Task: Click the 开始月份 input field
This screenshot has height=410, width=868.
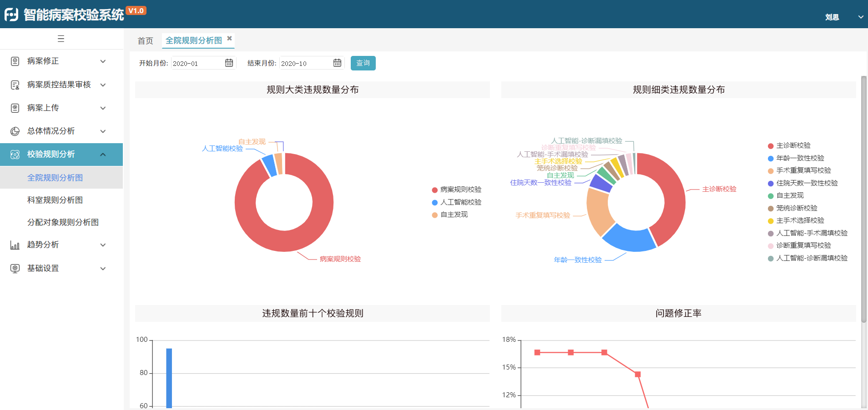Action: coord(203,63)
